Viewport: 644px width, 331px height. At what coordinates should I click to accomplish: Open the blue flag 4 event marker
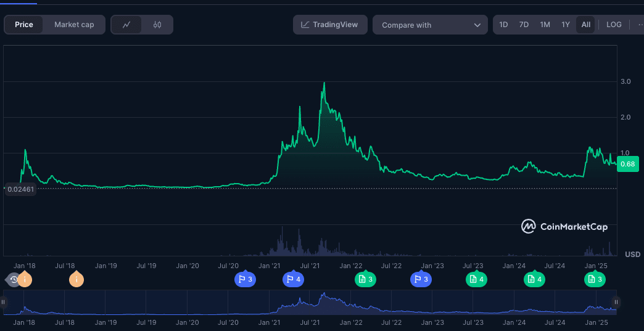[x=293, y=279]
